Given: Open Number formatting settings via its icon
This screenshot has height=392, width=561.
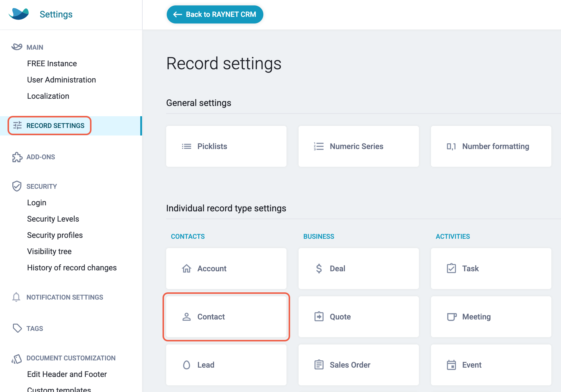Looking at the screenshot, I should [451, 146].
